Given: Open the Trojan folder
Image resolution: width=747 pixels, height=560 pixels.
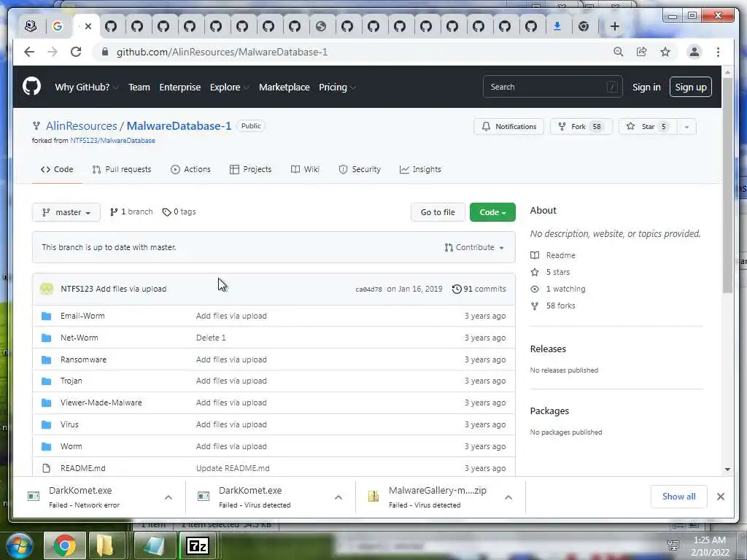Looking at the screenshot, I should [71, 381].
